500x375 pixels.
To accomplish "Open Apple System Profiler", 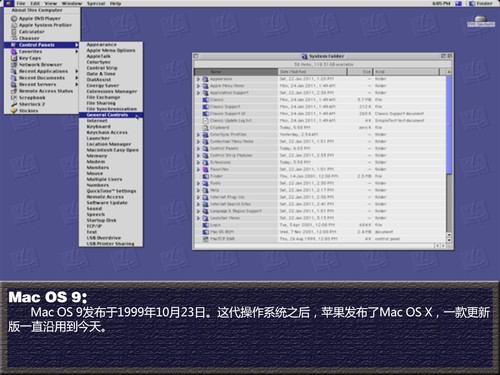I will (x=42, y=25).
